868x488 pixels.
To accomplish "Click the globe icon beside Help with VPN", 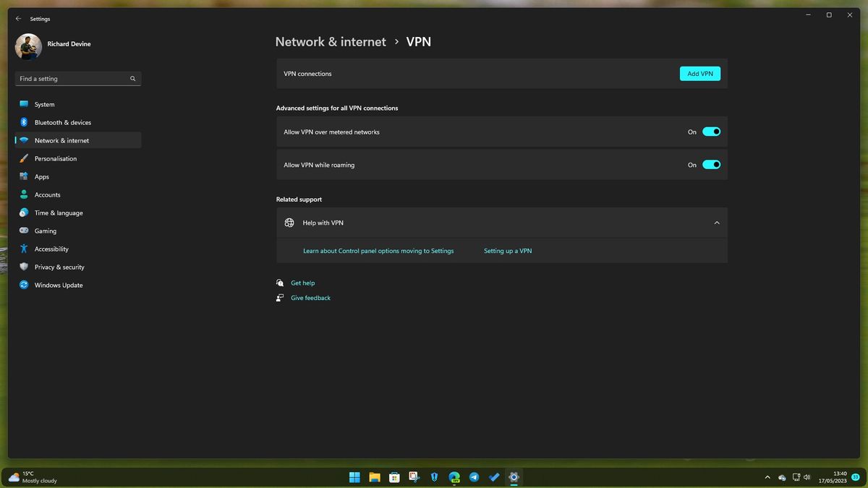I will (x=289, y=223).
